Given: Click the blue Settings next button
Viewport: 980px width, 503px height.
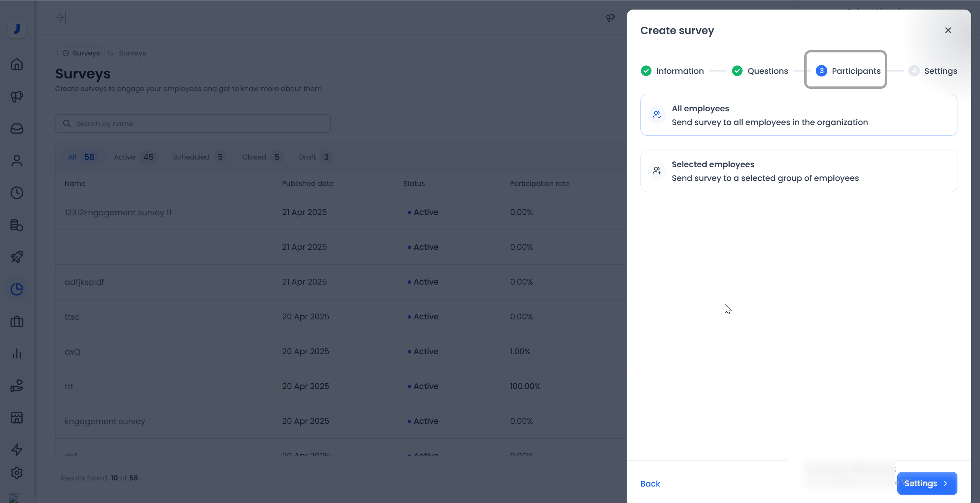Looking at the screenshot, I should (927, 483).
